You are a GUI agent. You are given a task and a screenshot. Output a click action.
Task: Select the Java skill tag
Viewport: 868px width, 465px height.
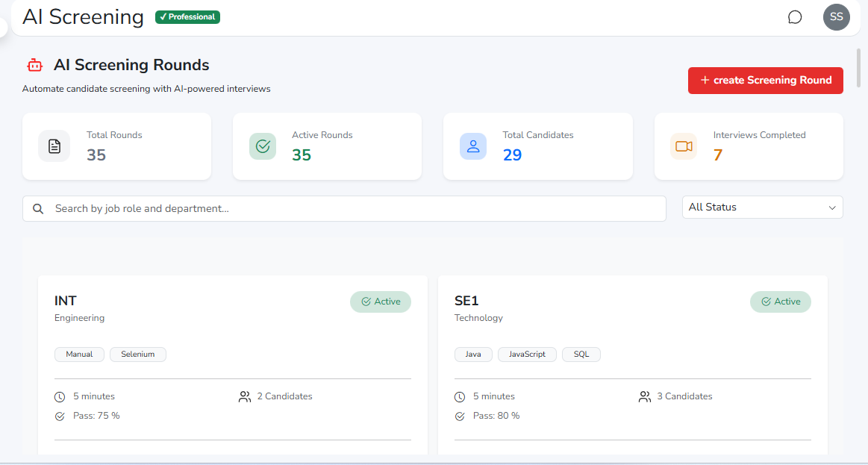point(473,354)
